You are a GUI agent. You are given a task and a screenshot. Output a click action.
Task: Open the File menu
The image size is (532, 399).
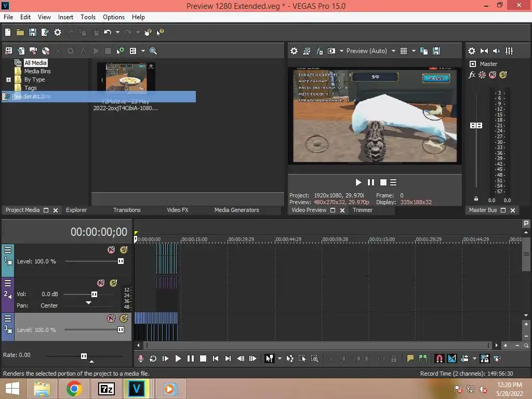(8, 17)
